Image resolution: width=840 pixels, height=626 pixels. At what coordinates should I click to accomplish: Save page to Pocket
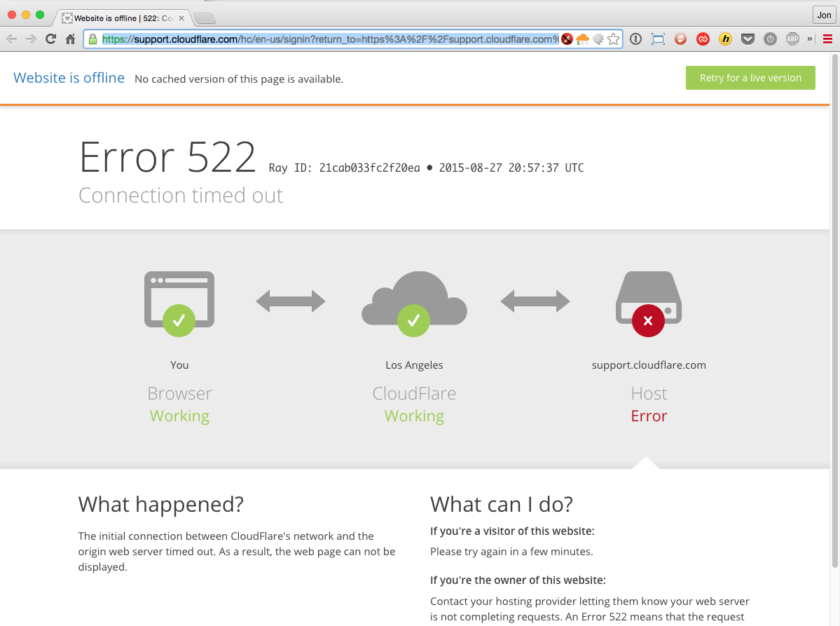tap(748, 39)
